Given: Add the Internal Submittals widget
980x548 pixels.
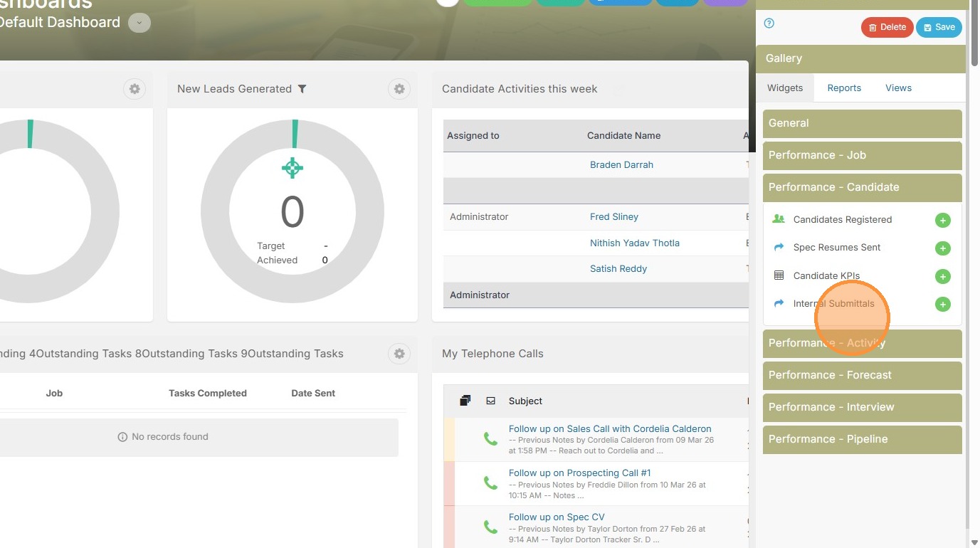Looking at the screenshot, I should pyautogui.click(x=942, y=305).
